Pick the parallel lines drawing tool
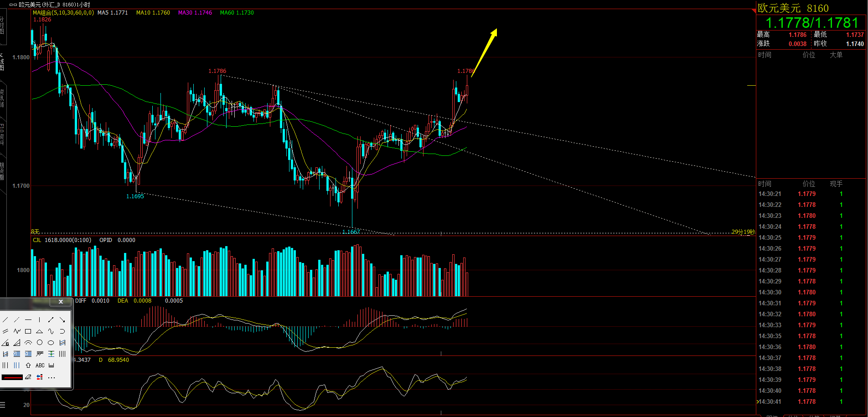The height and width of the screenshot is (417, 868). tap(5, 331)
